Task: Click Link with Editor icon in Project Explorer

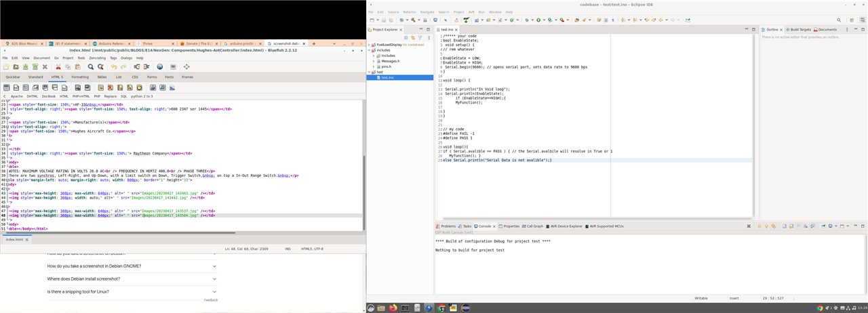Action: click(x=412, y=38)
